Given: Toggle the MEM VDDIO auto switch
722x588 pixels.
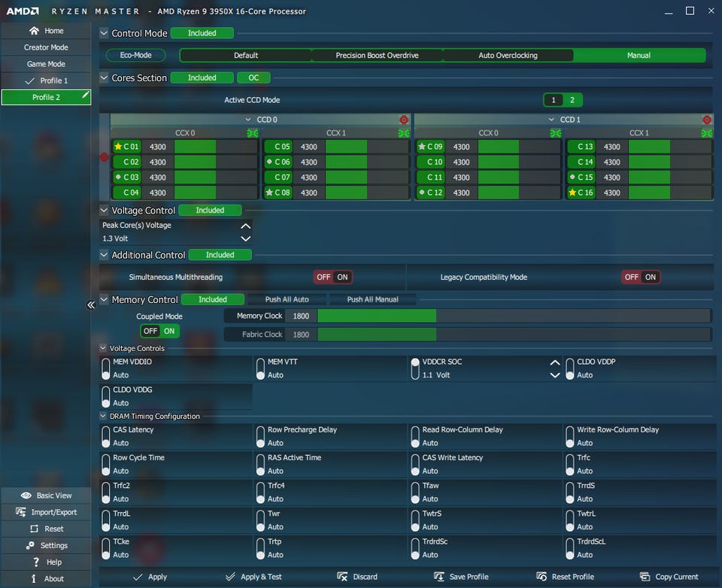Looking at the screenshot, I should (106, 369).
